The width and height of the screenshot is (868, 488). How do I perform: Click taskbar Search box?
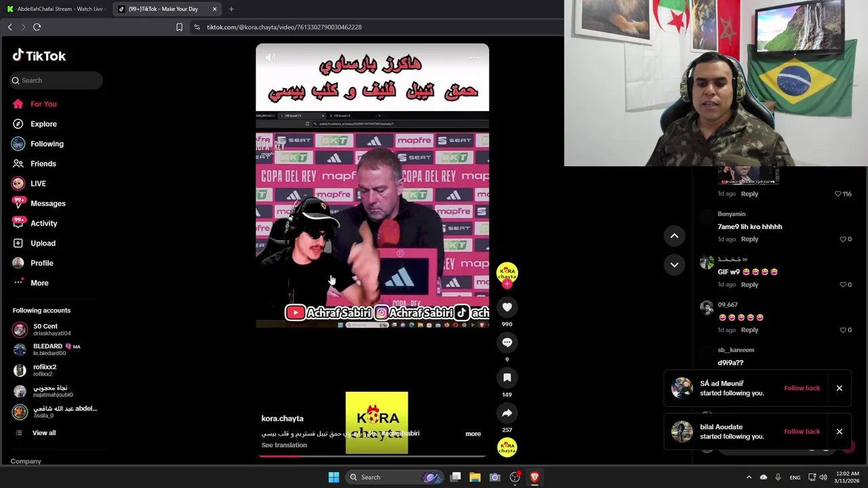point(395,477)
